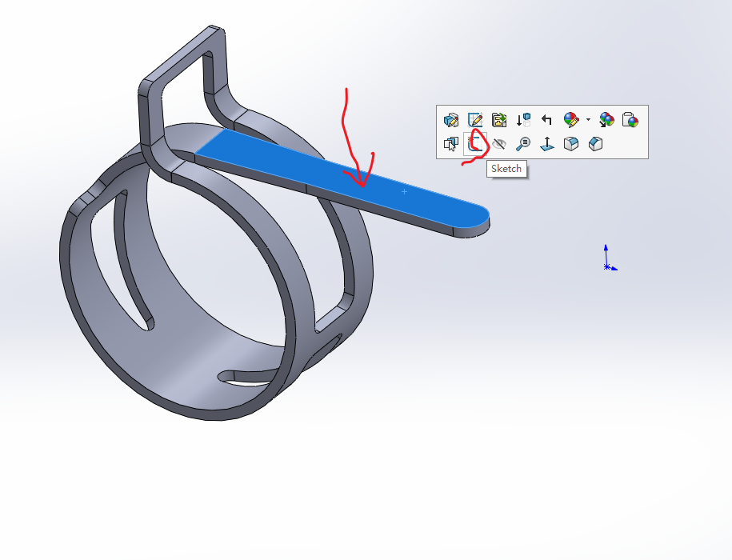Click the Copy Appearance spheres icon

(607, 120)
